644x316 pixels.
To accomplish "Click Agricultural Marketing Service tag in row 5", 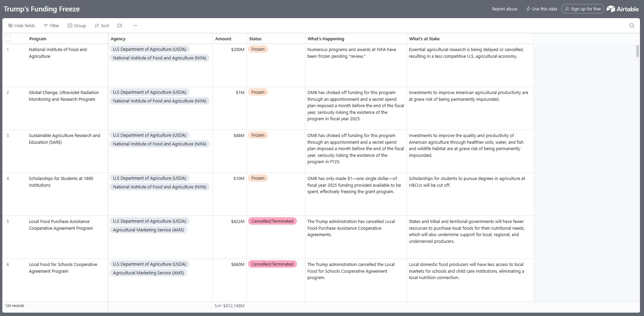I will point(148,230).
